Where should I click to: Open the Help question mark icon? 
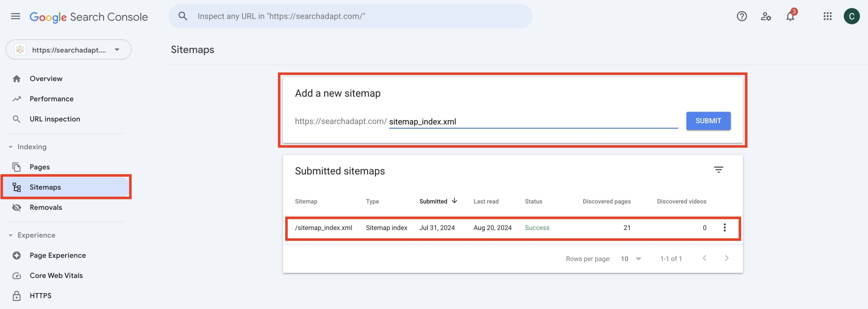tap(742, 16)
